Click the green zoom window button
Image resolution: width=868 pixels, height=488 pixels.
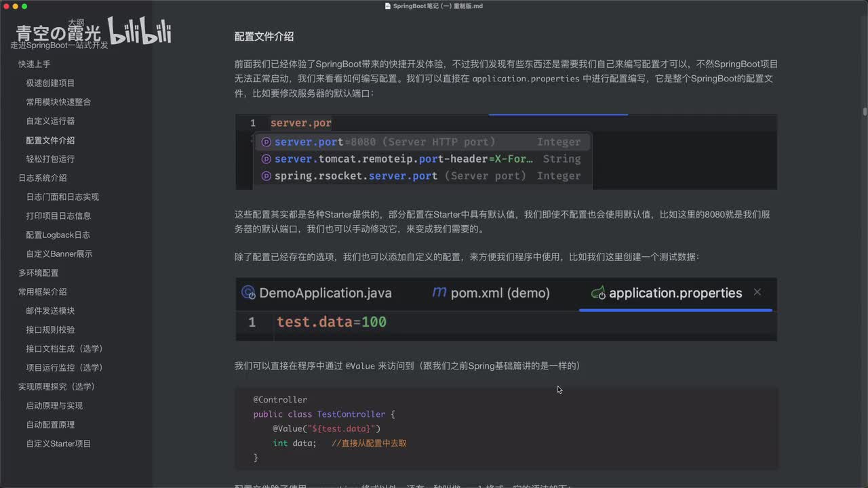[x=24, y=6]
